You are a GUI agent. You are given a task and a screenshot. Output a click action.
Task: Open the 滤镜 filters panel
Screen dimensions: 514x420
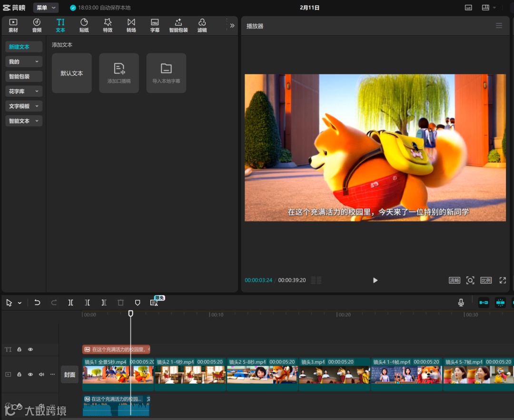click(x=202, y=25)
